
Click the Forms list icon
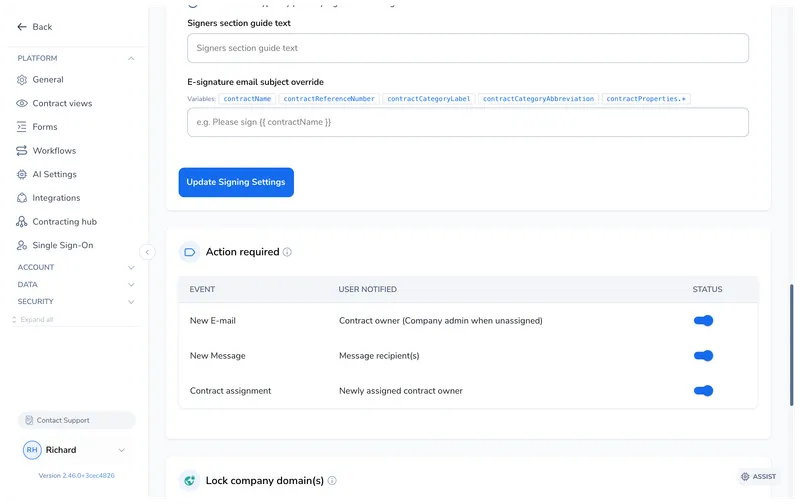tap(21, 127)
